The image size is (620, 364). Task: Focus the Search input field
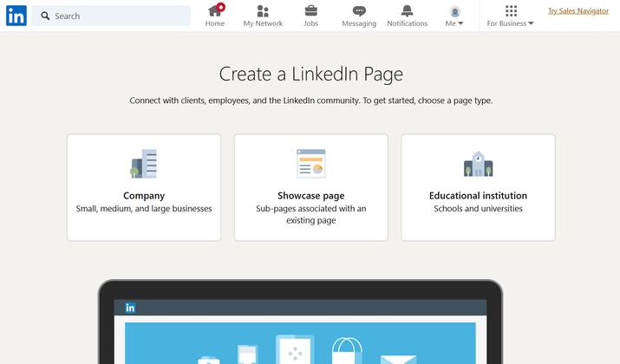tap(111, 16)
